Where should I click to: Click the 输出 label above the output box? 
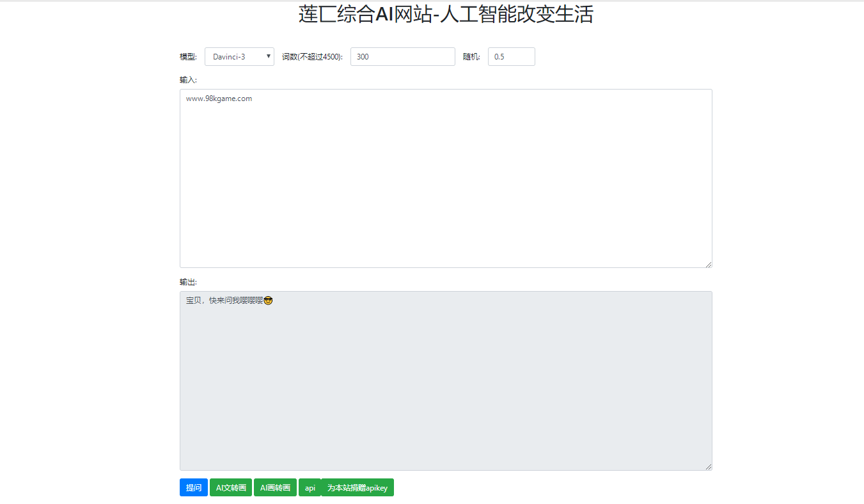[187, 281]
